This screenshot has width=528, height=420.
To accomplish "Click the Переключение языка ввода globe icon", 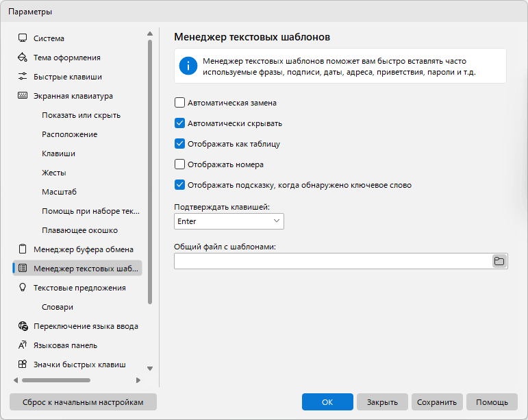I will pyautogui.click(x=23, y=325).
